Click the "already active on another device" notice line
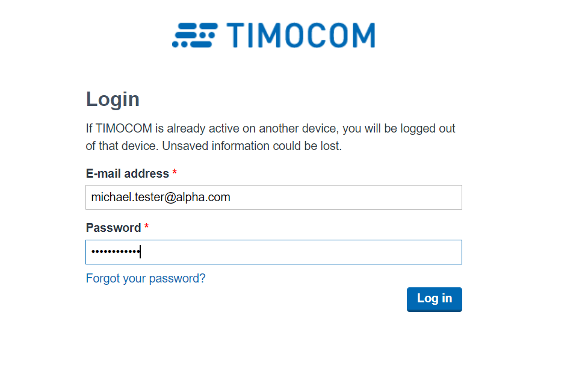Viewport: 588px width, 365px height. [x=270, y=129]
